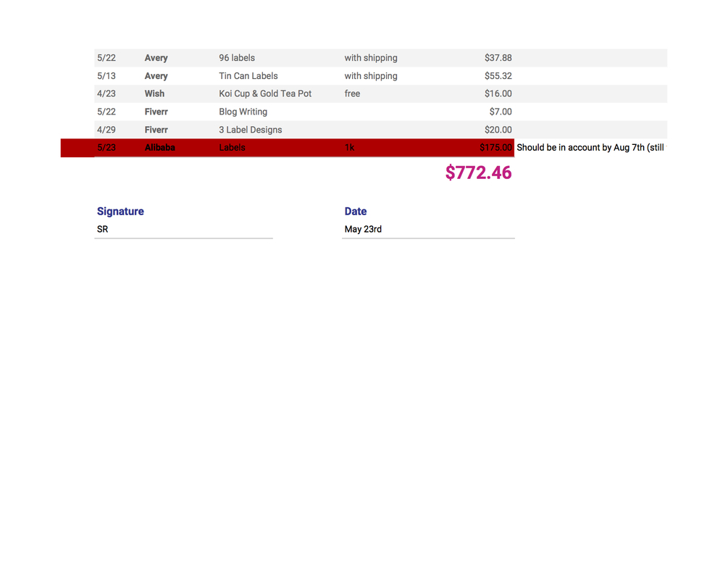Select Fiverr beside 3 Label Designs
The height and width of the screenshot is (563, 728).
click(x=156, y=130)
